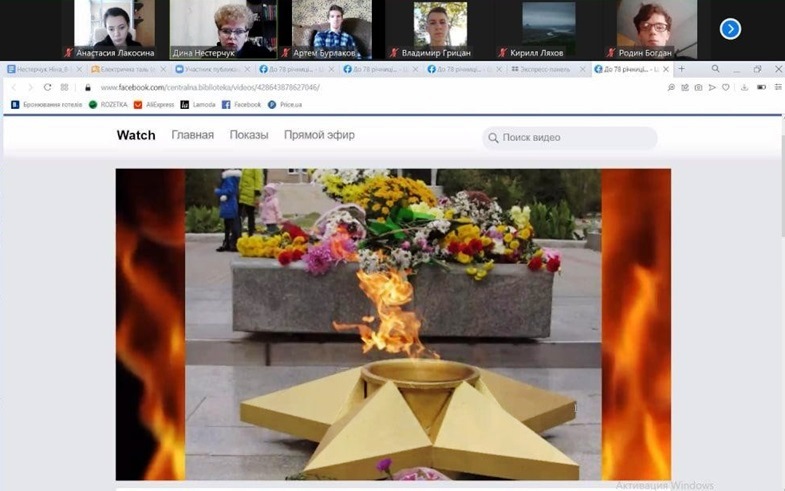Image resolution: width=785 pixels, height=491 pixels.
Task: Click the 'Watch' heading link
Action: pos(136,135)
